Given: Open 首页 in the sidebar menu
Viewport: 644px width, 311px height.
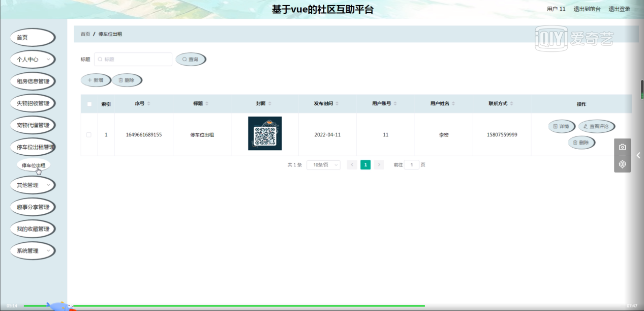Looking at the screenshot, I should 33,38.
